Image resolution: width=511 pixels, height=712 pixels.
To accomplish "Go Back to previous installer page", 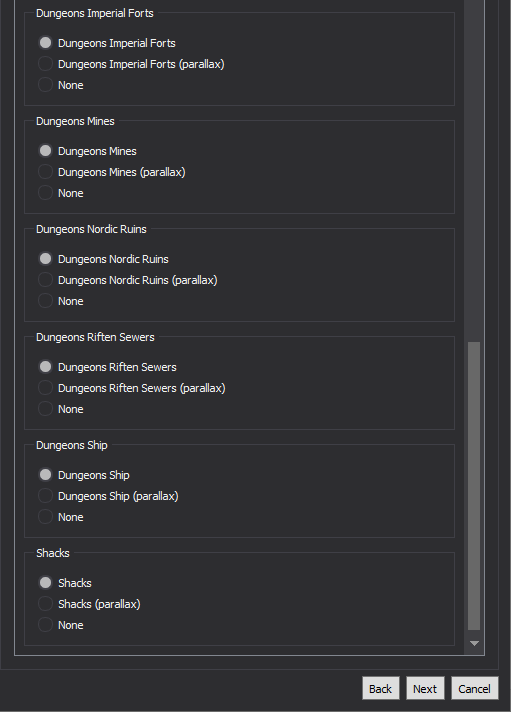I will pos(381,689).
